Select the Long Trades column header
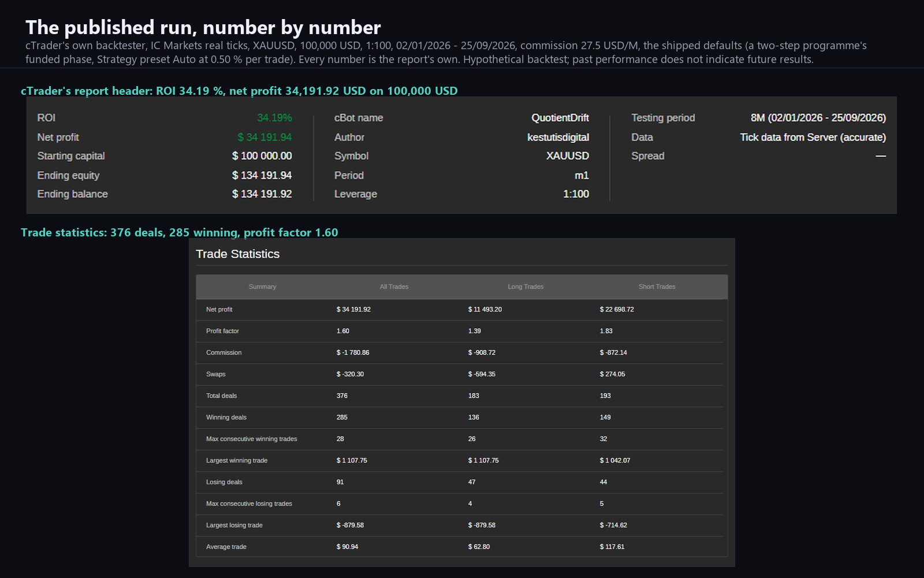This screenshot has height=578, width=924. 526,287
